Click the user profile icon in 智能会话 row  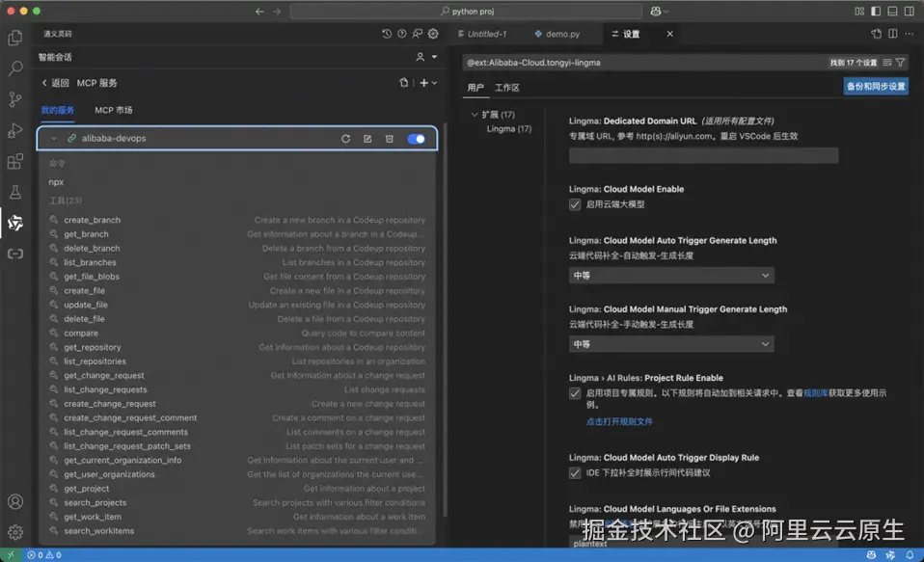click(x=421, y=57)
